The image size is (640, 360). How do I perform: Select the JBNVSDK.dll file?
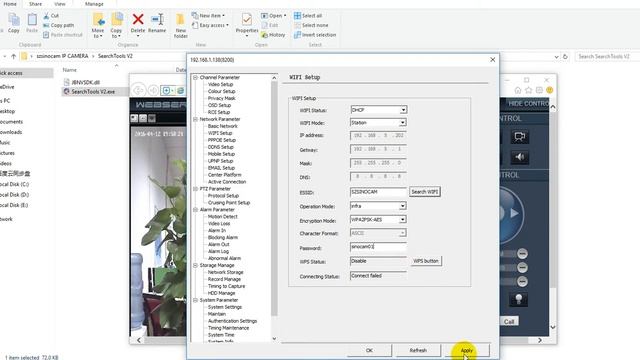coord(85,82)
